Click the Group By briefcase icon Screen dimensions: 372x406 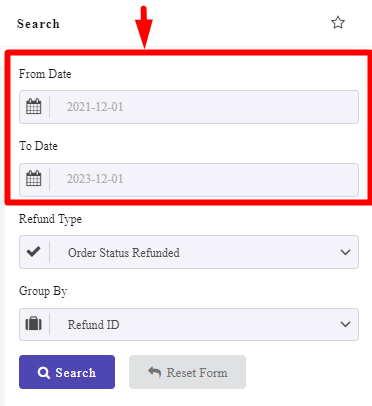34,324
